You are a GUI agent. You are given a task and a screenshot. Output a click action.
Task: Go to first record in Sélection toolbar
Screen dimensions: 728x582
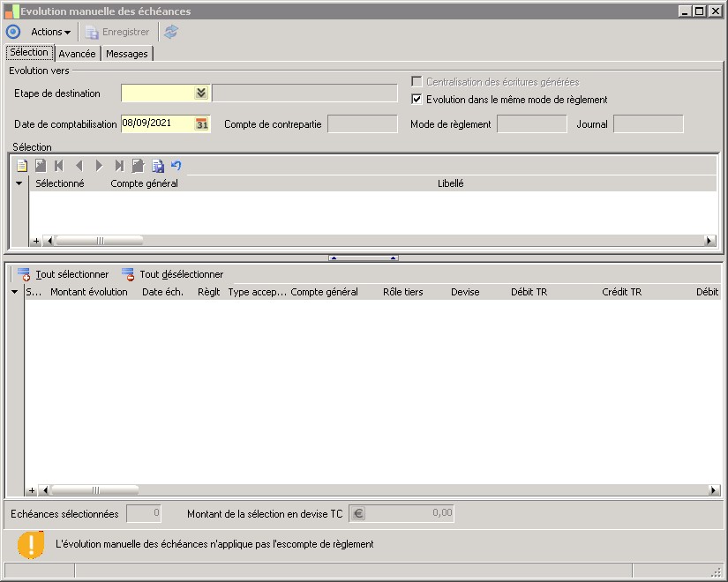point(59,165)
